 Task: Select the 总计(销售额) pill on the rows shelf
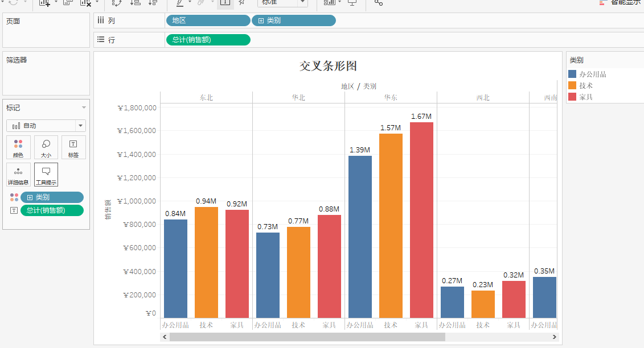(x=208, y=40)
